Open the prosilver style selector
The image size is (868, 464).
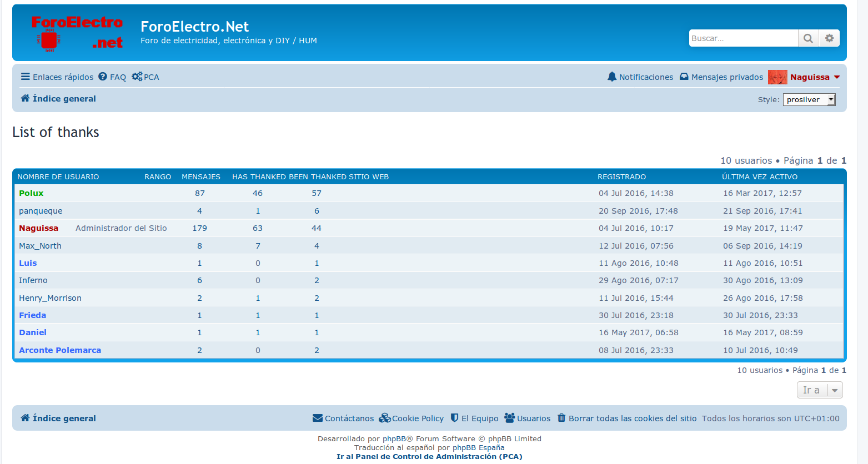tap(809, 100)
